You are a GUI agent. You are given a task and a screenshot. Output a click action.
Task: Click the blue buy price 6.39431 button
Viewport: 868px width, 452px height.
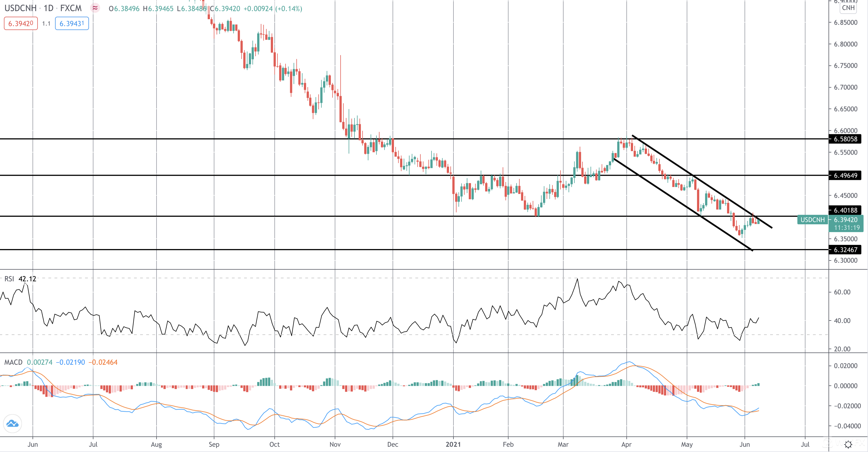[72, 23]
